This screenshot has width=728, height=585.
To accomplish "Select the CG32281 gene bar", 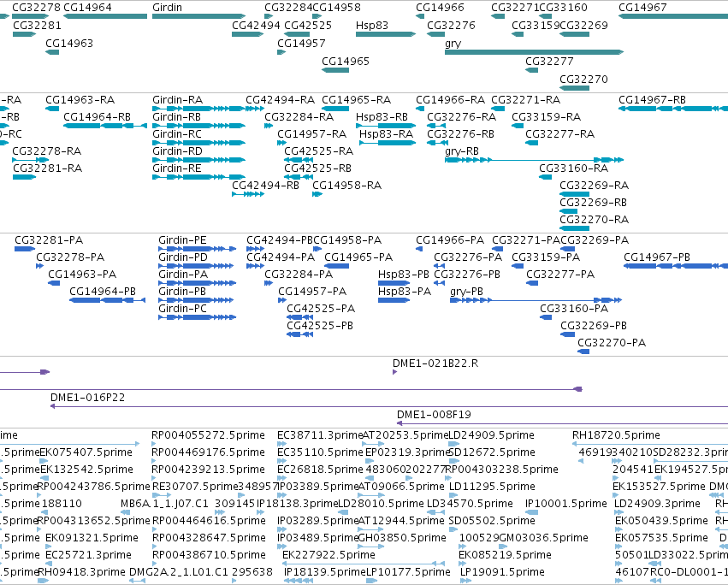I will pos(24,34).
